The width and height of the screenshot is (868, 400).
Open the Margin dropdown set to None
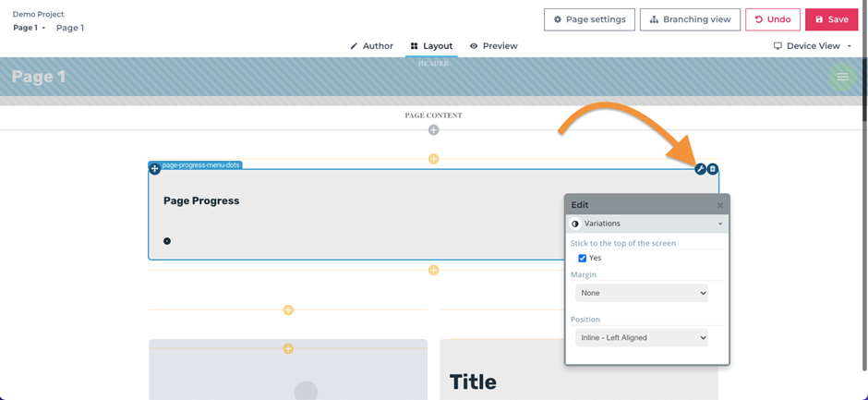click(642, 293)
